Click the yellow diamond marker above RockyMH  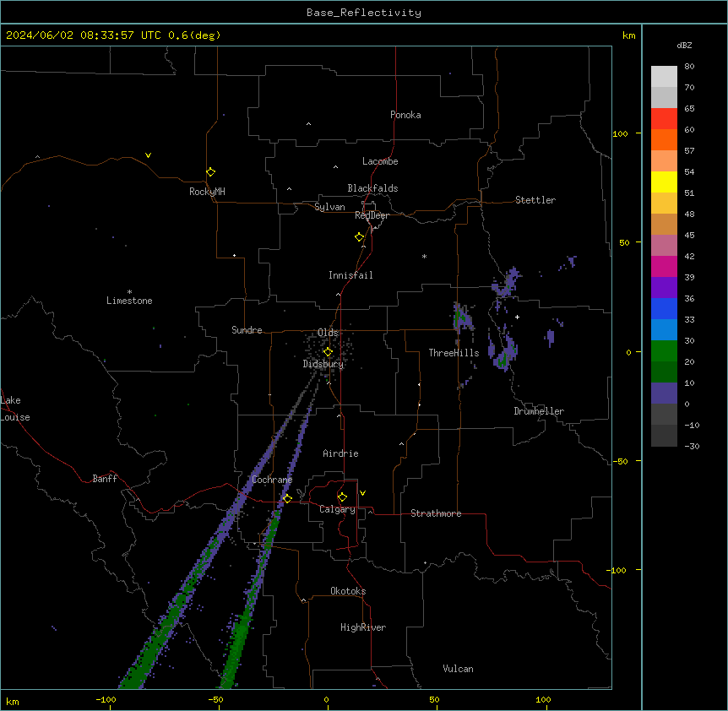pos(210,172)
